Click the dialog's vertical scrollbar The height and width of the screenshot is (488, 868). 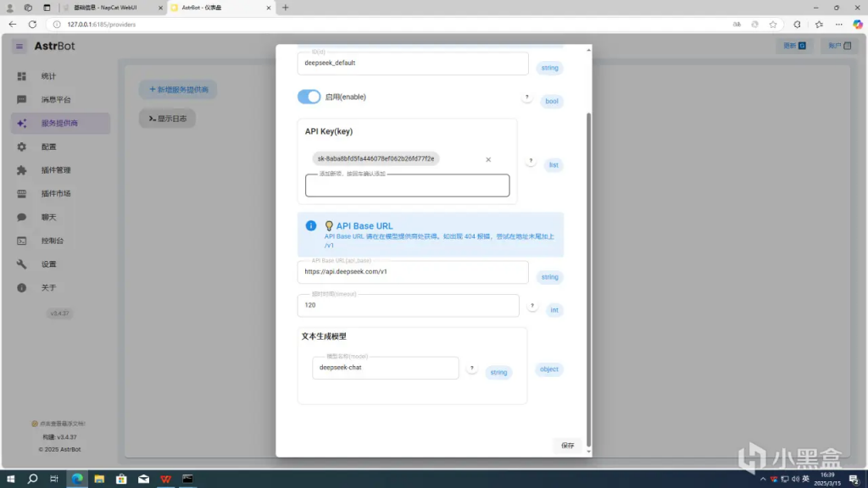click(588, 280)
